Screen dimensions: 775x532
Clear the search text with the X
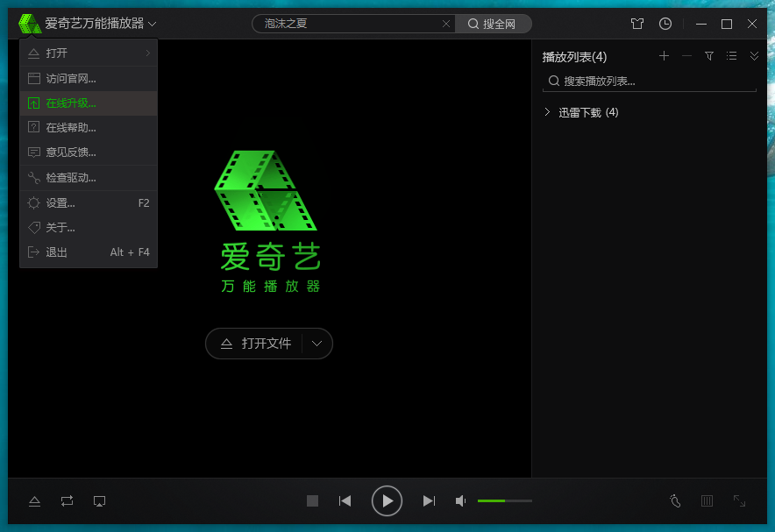pyautogui.click(x=446, y=24)
